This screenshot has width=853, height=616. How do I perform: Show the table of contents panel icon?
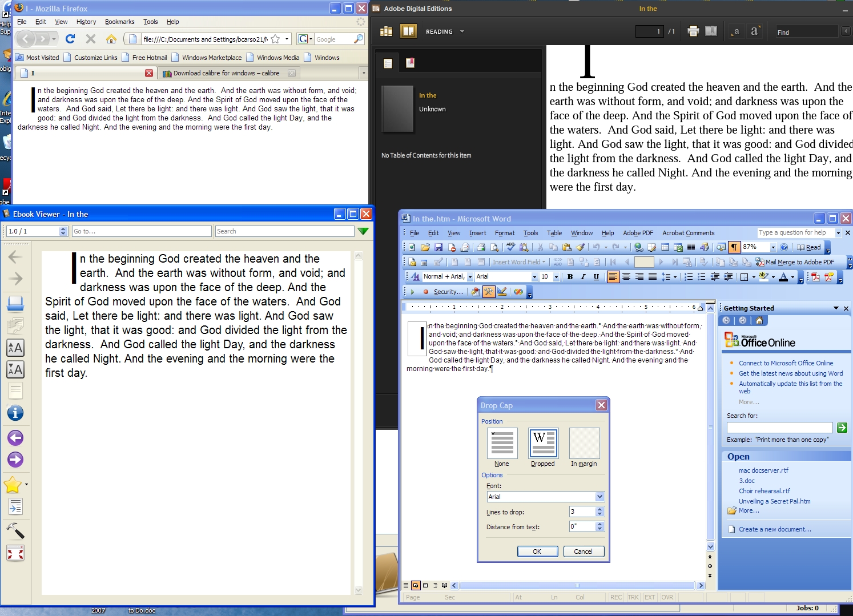pos(388,63)
